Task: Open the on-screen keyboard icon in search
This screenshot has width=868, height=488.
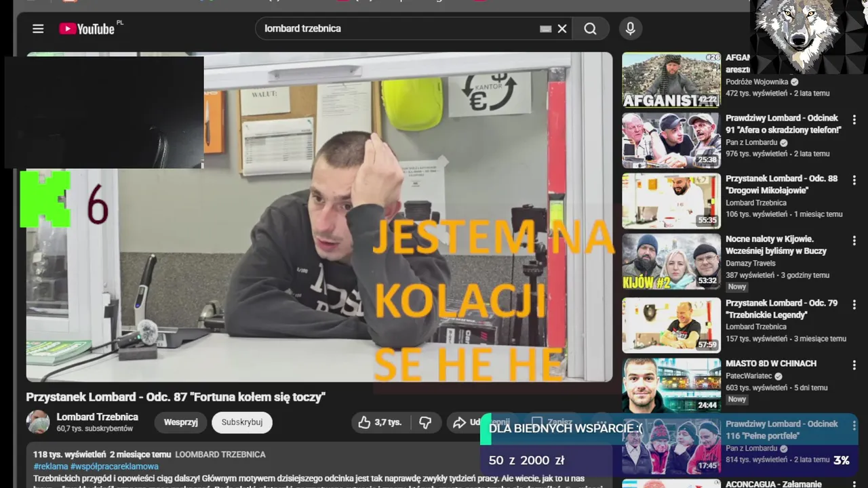Action: tap(545, 28)
